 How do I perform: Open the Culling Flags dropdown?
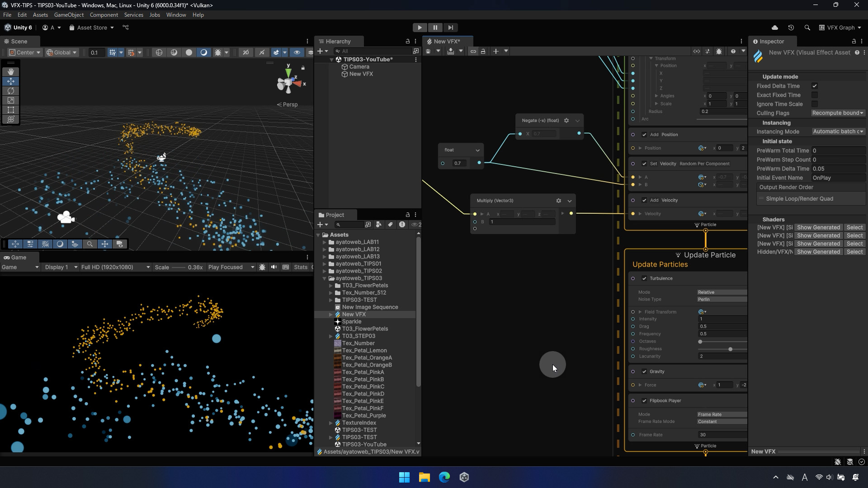(x=837, y=113)
